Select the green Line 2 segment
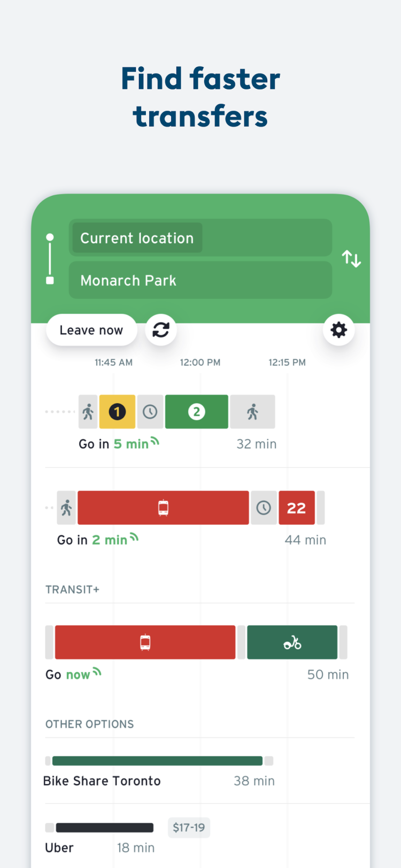The height and width of the screenshot is (868, 401). click(x=197, y=412)
